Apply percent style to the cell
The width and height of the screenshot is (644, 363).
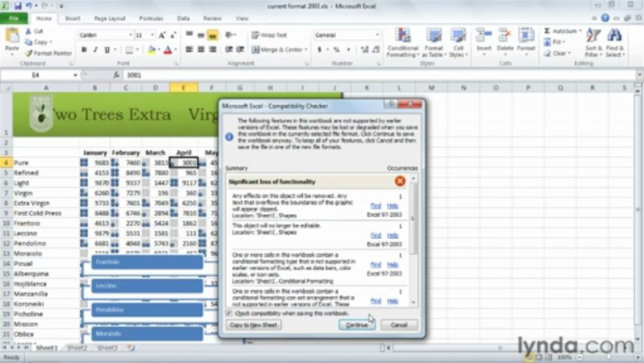tap(336, 50)
